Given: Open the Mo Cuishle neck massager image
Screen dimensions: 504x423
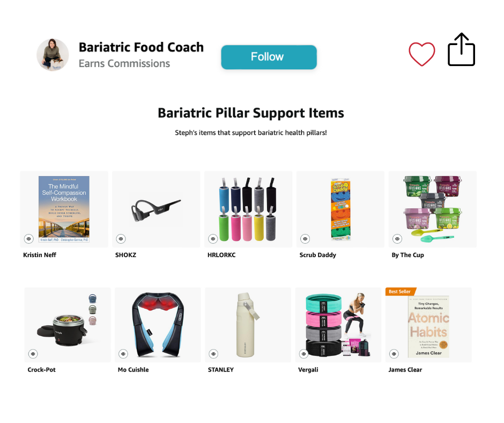Looking at the screenshot, I should click(157, 324).
